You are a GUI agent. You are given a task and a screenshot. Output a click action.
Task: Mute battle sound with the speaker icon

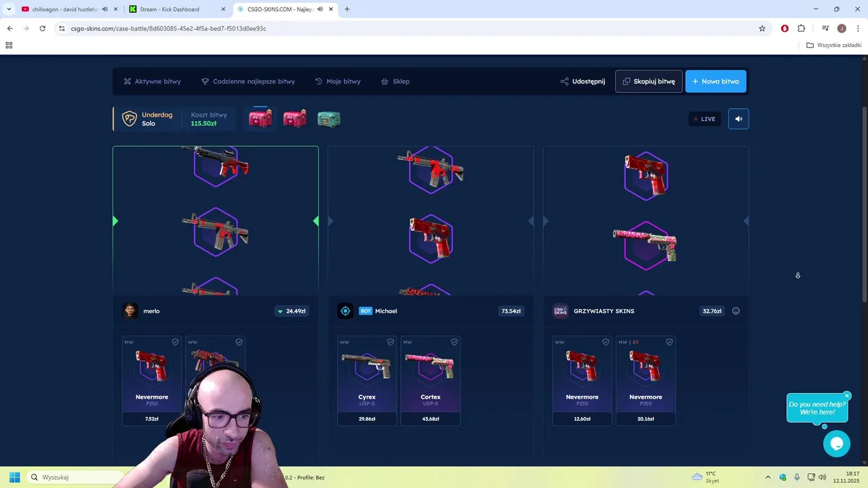coord(738,119)
